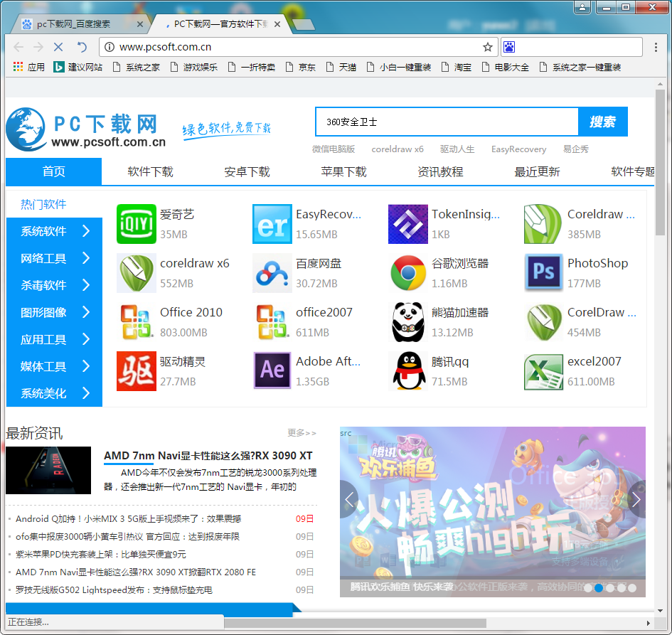
Task: Select the highlighted blue carousel dot
Action: [x=599, y=588]
